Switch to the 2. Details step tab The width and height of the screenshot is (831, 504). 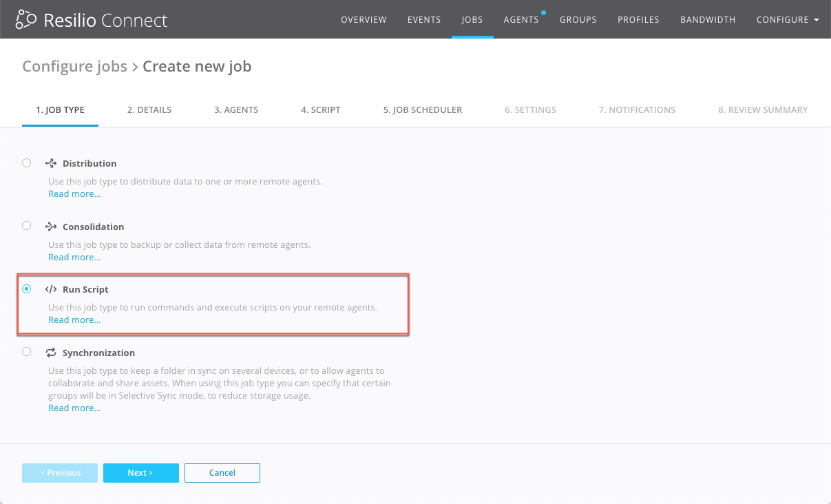(149, 109)
